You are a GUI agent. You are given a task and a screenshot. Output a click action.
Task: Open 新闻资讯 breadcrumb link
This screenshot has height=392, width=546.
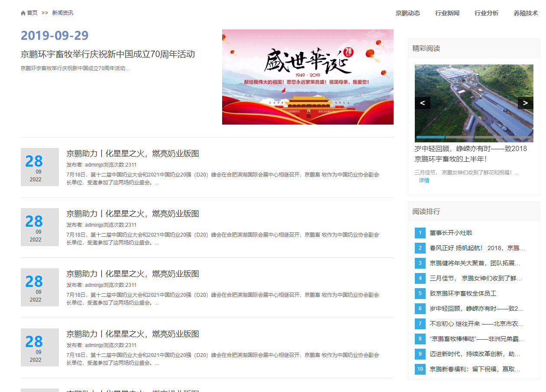click(x=62, y=13)
